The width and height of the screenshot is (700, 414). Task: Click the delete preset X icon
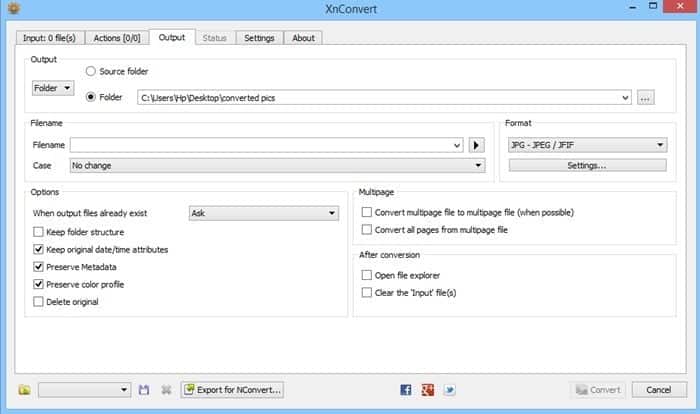(166, 390)
